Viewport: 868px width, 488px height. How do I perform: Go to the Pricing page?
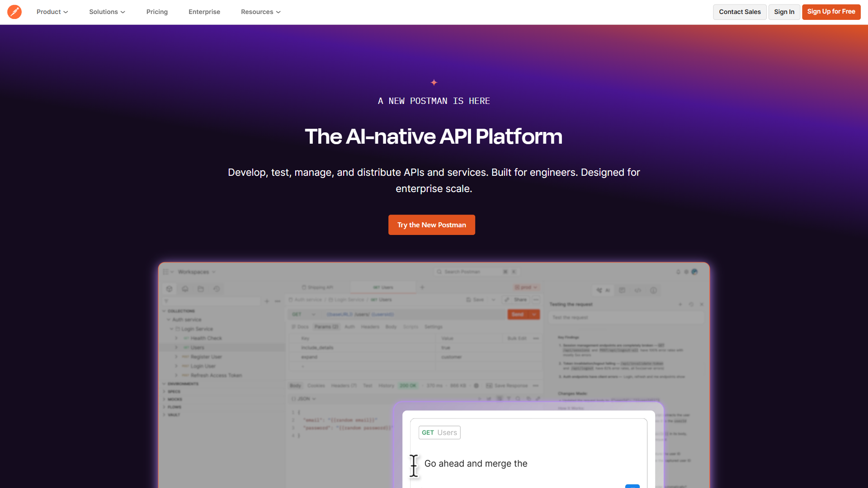[x=157, y=12]
